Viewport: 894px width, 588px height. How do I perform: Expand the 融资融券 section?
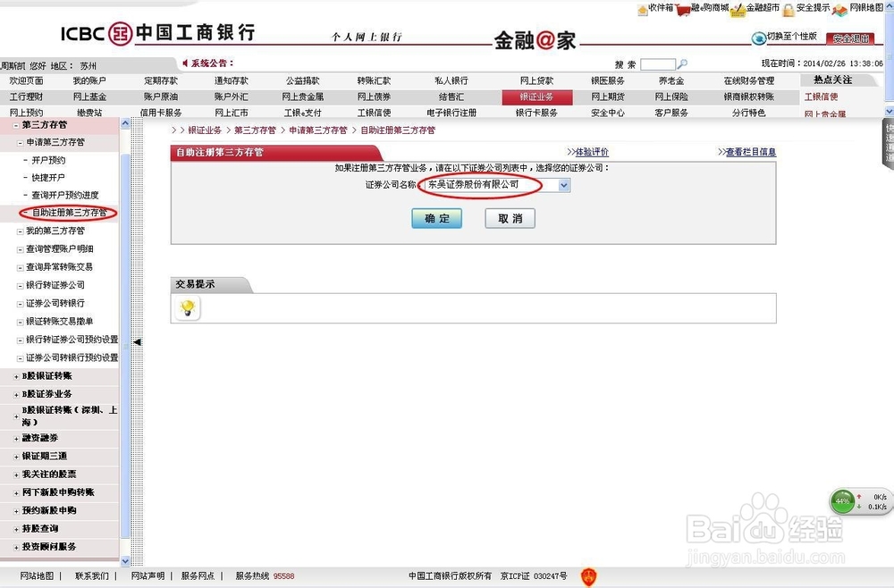pos(16,438)
